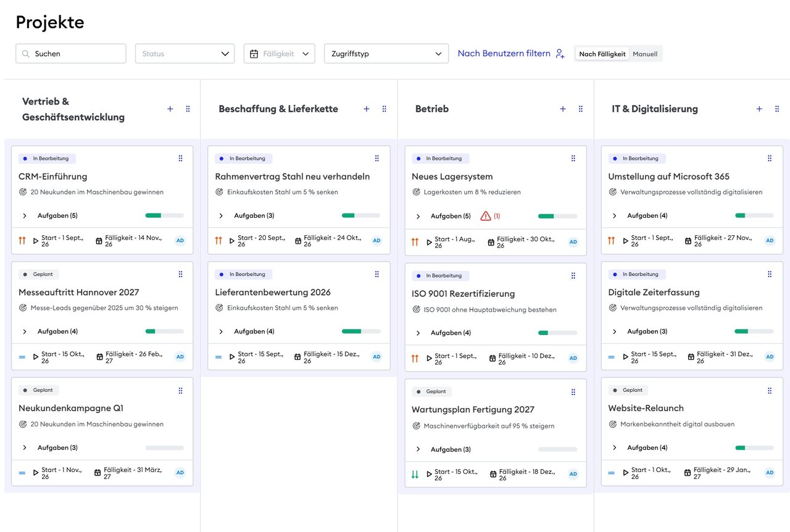The width and height of the screenshot is (790, 532).
Task: Add project to IT & Digitalisierung column
Action: pos(759,109)
